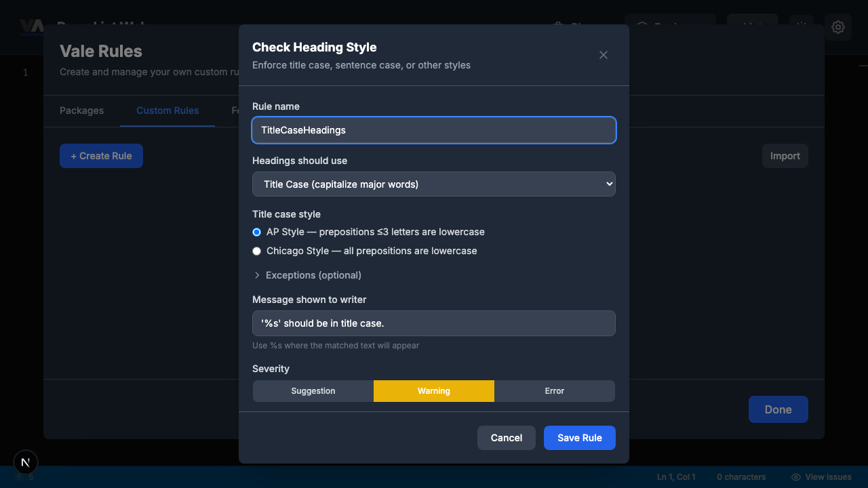The height and width of the screenshot is (488, 868).
Task: Click the Import button
Action: tap(785, 155)
